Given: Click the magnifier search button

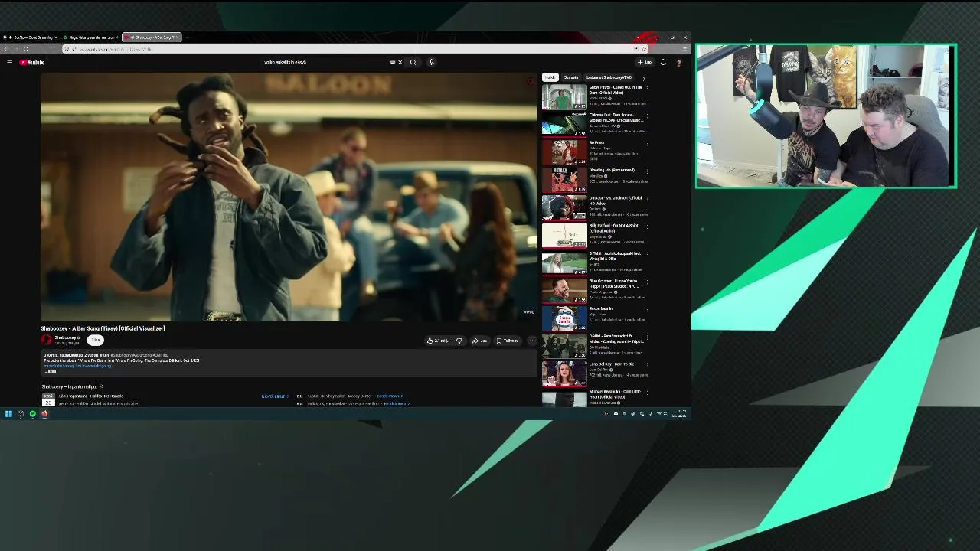Looking at the screenshot, I should point(413,62).
